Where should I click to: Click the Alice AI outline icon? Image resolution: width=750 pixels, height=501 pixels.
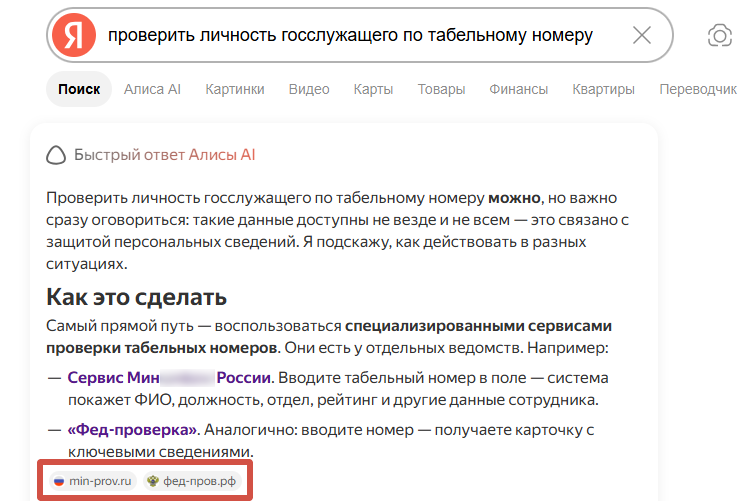click(x=56, y=155)
